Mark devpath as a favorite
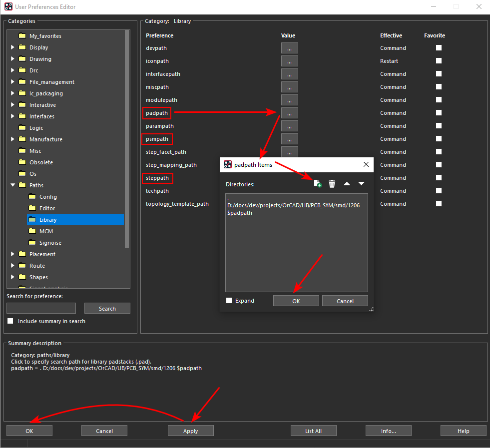 [x=439, y=48]
